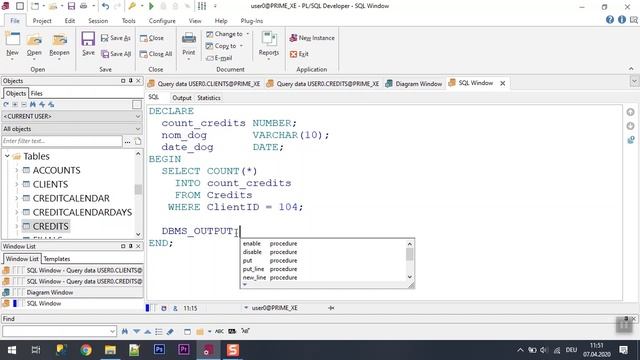The image size is (640, 360).
Task: Open the Copy to dropdown arrow
Action: [241, 46]
